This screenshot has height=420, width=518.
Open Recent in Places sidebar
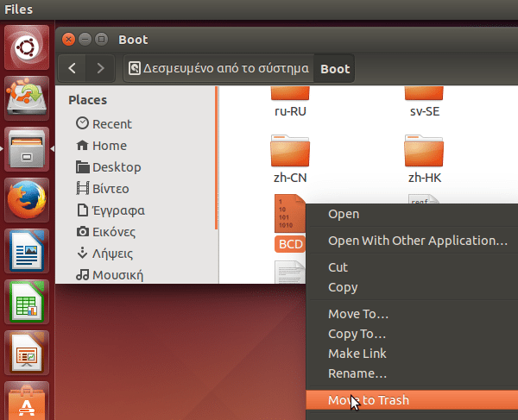pos(111,124)
